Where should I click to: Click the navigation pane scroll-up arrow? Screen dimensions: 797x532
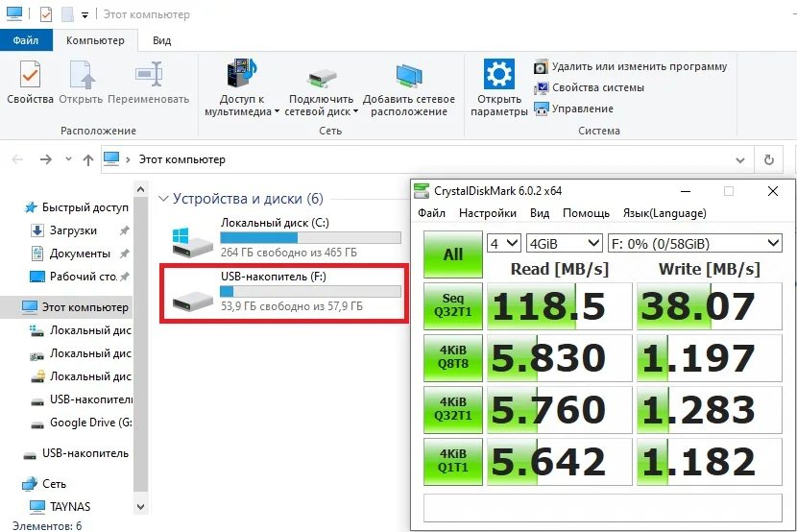click(141, 189)
